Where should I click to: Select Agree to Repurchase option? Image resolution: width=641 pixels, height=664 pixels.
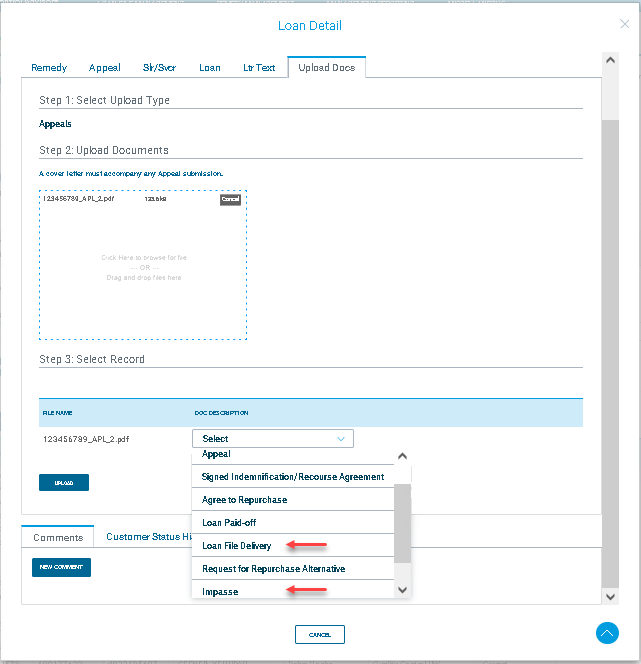click(x=244, y=500)
